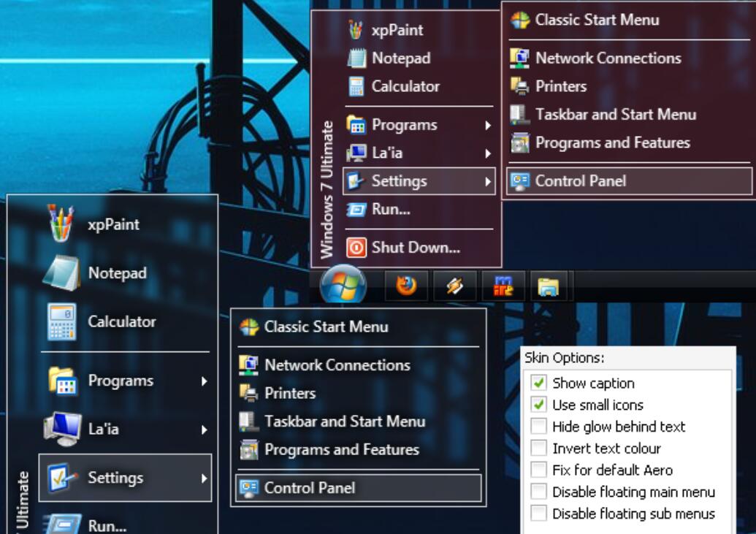Click Programs and Features icon, maroon submenu
The height and width of the screenshot is (534, 756).
tap(520, 143)
